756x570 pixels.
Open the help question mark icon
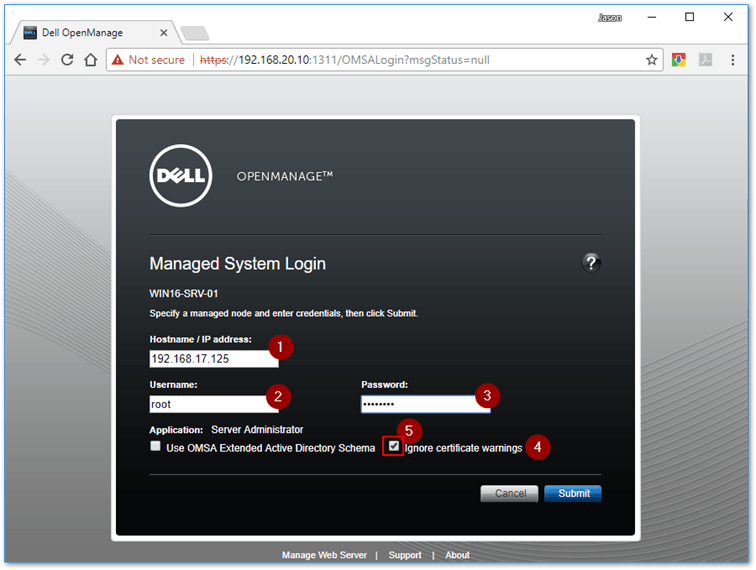tap(591, 263)
